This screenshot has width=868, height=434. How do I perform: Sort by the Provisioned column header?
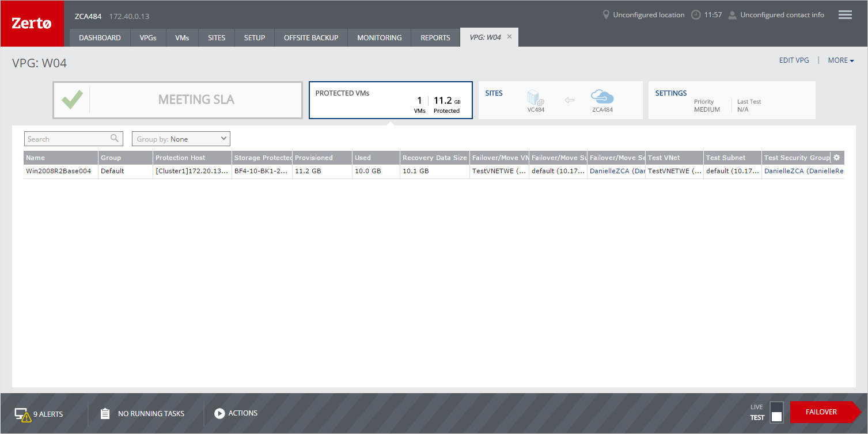click(322, 158)
